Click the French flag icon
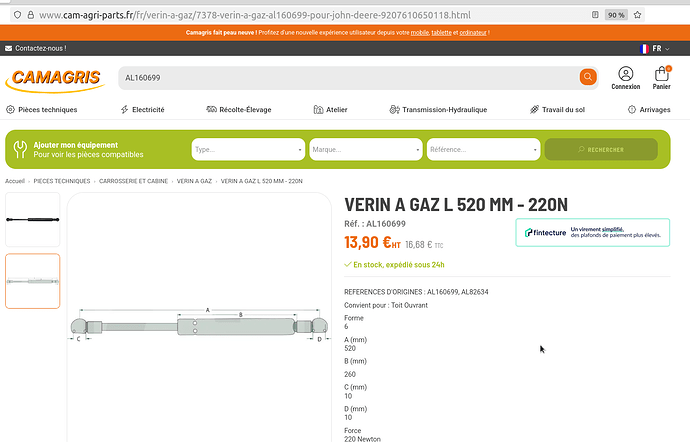 coord(644,48)
